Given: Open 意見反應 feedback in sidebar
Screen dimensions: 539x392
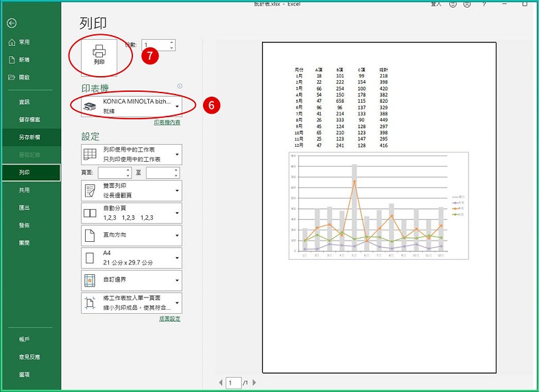Looking at the screenshot, I should pyautogui.click(x=31, y=357).
